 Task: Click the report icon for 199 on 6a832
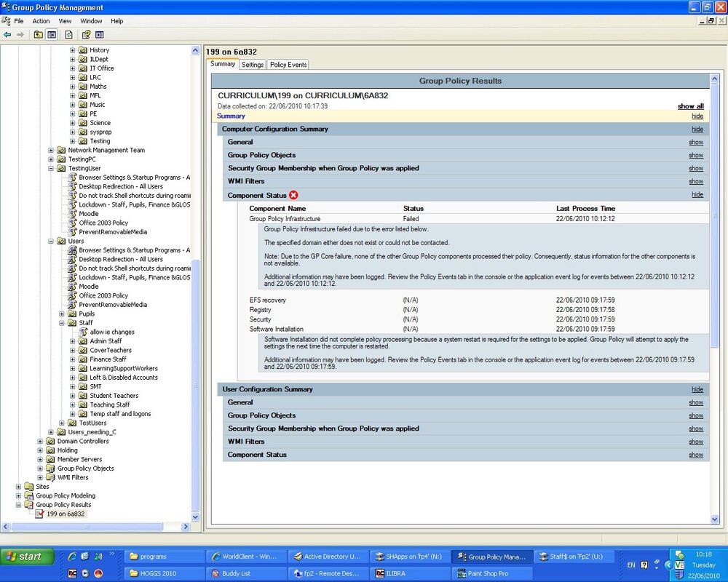[40, 514]
